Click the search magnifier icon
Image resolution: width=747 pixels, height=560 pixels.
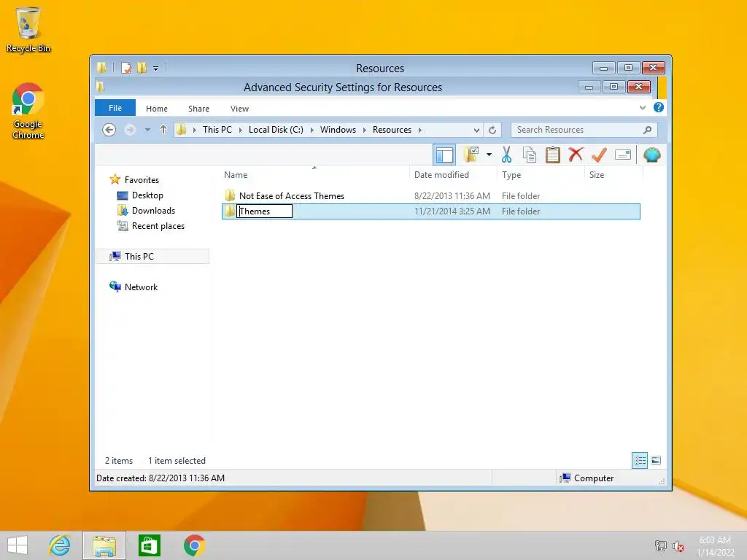pyautogui.click(x=648, y=130)
